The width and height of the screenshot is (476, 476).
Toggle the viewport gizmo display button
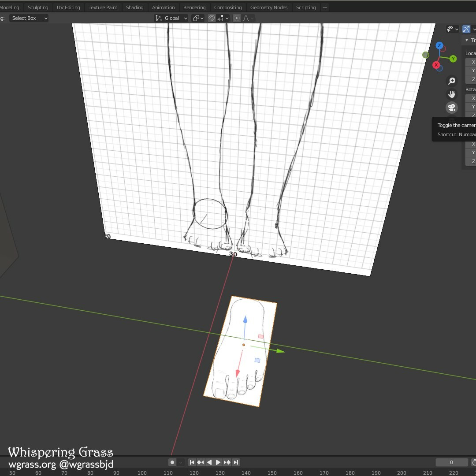point(466,29)
